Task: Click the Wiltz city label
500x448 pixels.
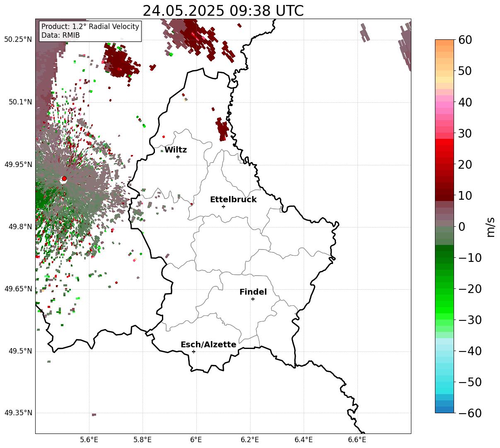Action: [x=176, y=150]
